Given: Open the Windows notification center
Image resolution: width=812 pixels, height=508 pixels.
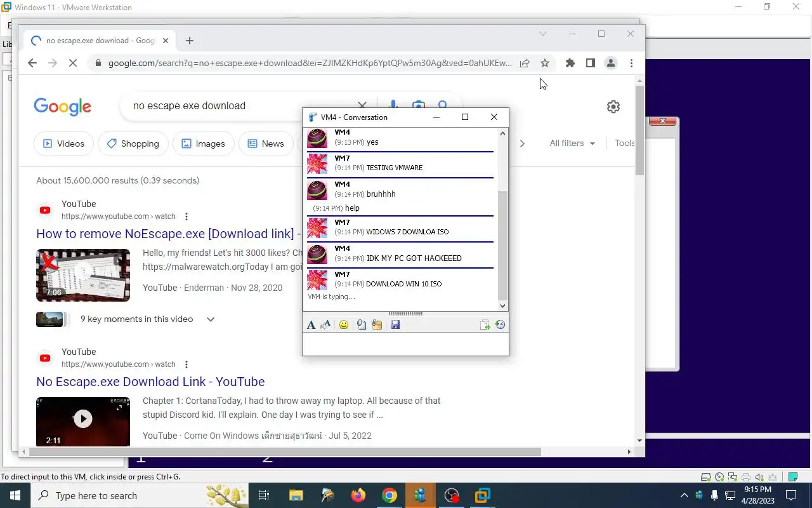Looking at the screenshot, I should pyautogui.click(x=791, y=495).
